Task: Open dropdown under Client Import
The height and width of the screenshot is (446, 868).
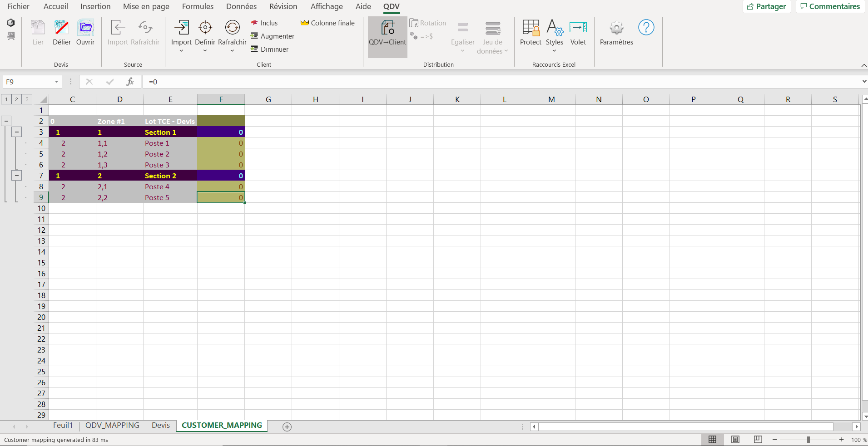Action: 181,51
